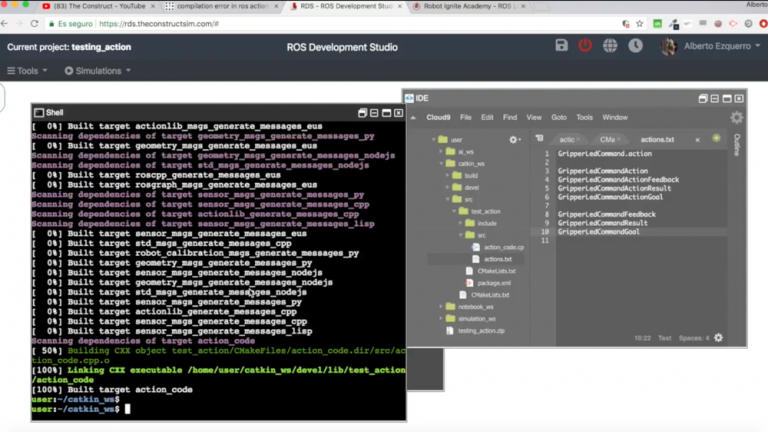Expand the devel folder
The image size is (768, 432).
[447, 188]
